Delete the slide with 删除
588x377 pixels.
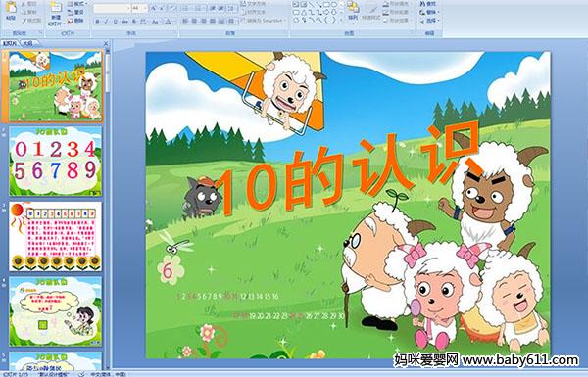point(75,21)
